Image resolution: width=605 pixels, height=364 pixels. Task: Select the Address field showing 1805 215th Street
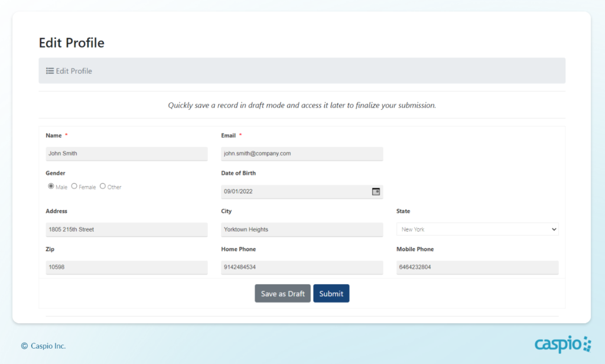126,229
